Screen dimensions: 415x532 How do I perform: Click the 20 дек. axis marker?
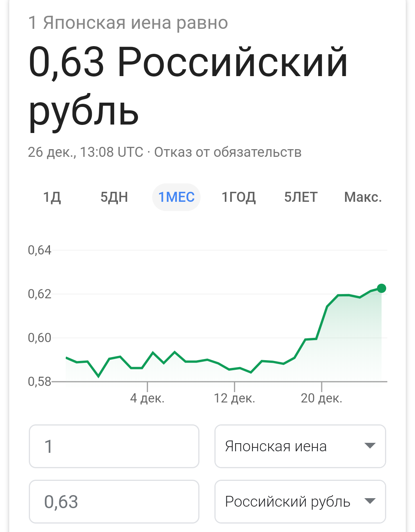[322, 398]
